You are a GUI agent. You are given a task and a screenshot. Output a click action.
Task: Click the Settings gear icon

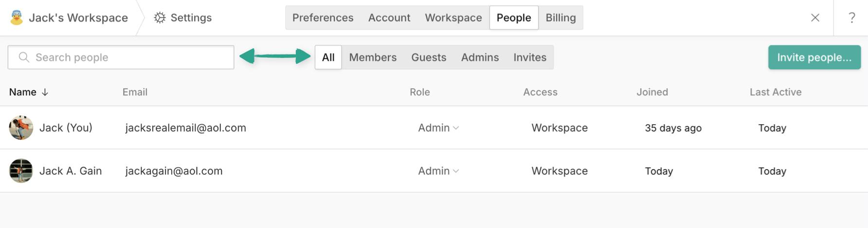click(x=160, y=18)
